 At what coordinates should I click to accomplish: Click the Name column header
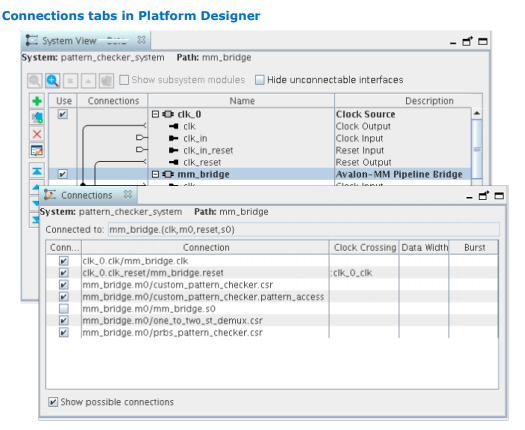pos(242,101)
